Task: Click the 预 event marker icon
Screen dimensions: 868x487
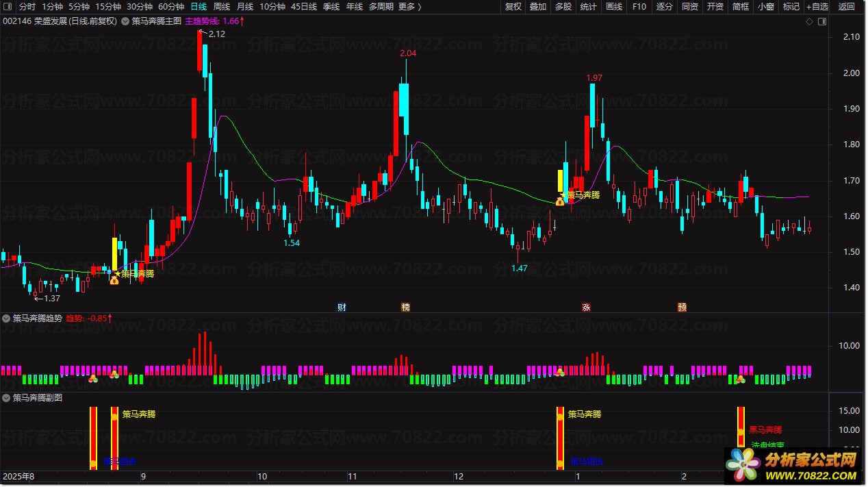Action: pyautogui.click(x=682, y=307)
